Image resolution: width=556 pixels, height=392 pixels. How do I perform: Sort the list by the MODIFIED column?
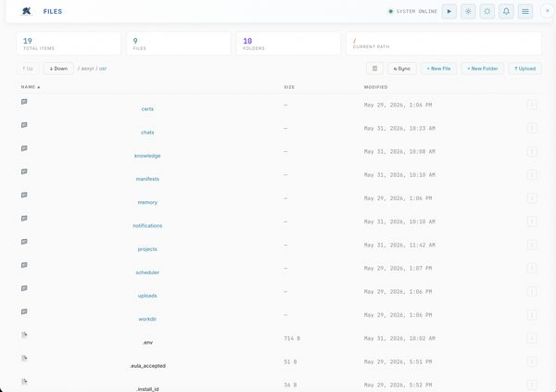tap(375, 87)
